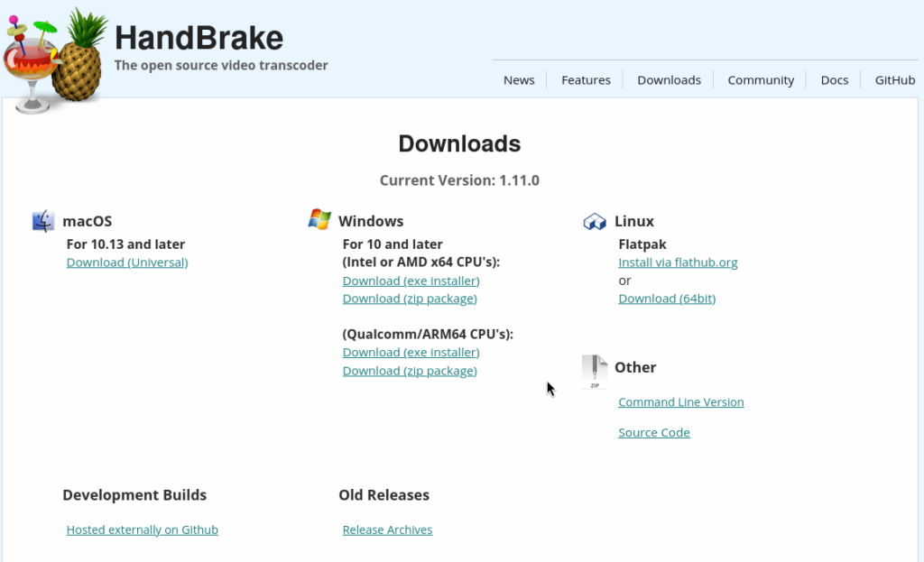Download the Windows x64 zip package
This screenshot has height=562, width=924.
(x=410, y=299)
